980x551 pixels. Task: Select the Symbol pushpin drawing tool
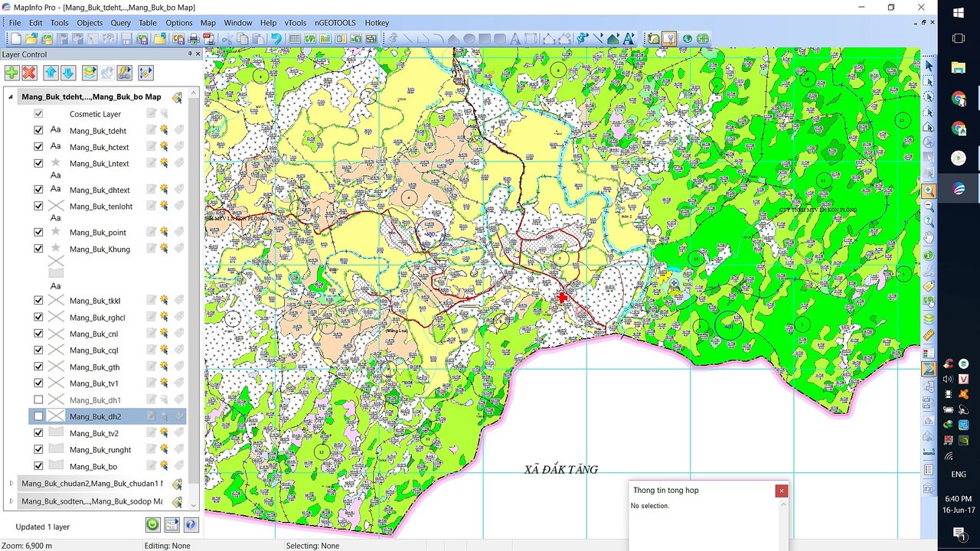[x=394, y=38]
